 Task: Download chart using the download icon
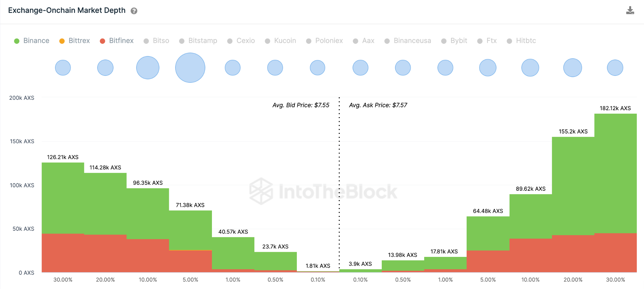(630, 11)
